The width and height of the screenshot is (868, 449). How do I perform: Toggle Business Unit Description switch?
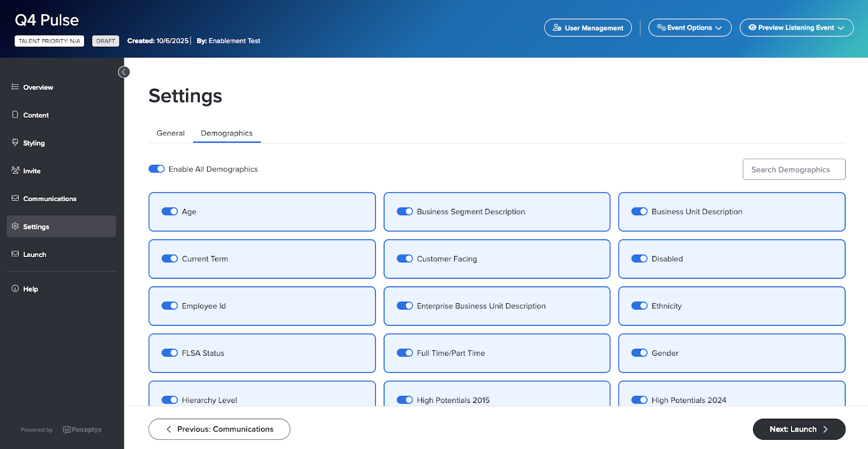pos(640,211)
